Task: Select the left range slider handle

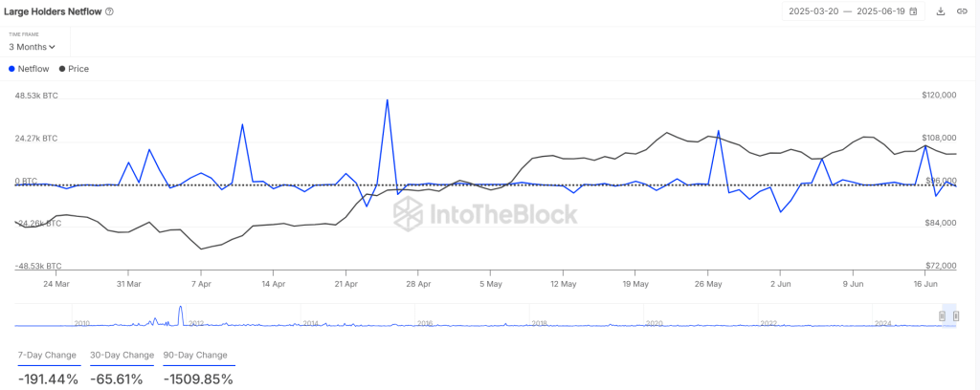Action: coord(943,316)
